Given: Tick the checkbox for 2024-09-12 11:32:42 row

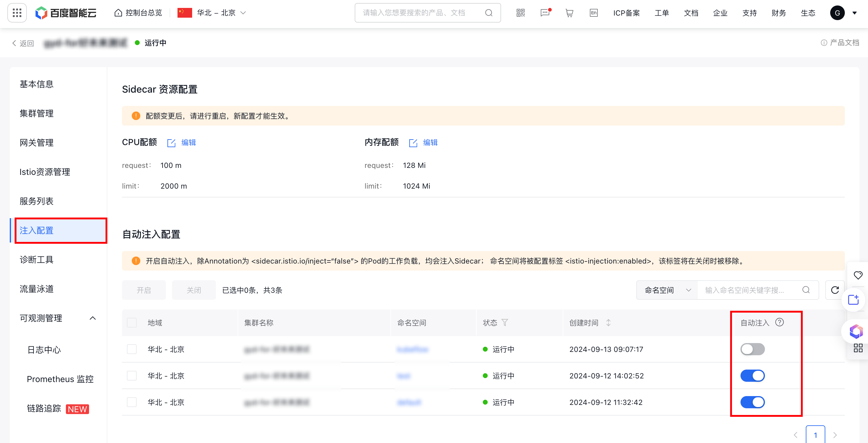Looking at the screenshot, I should [x=132, y=402].
